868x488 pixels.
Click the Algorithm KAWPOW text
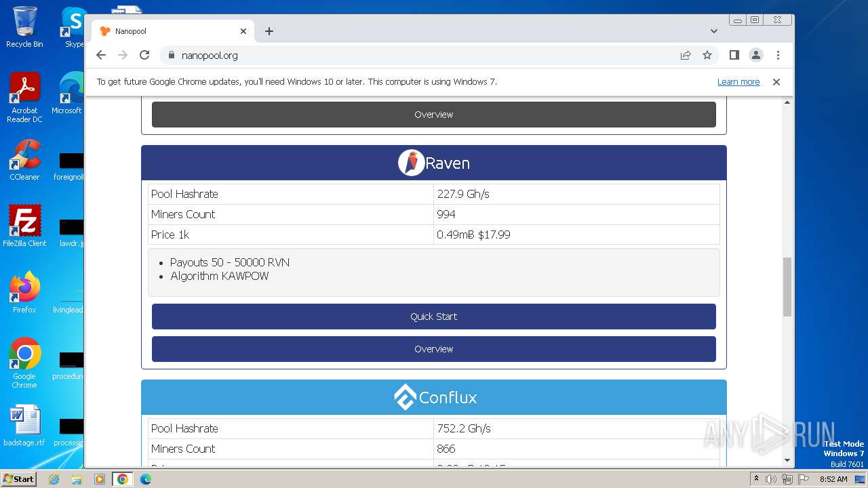[220, 276]
